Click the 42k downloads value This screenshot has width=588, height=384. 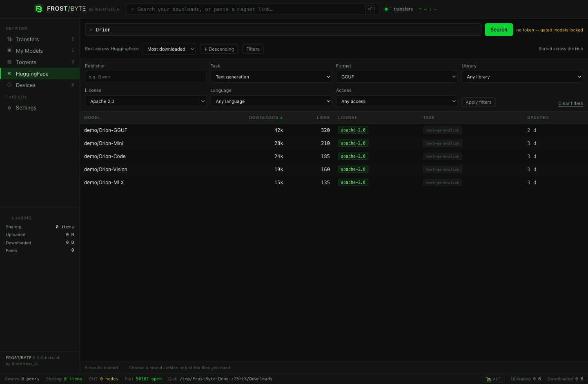pyautogui.click(x=279, y=130)
